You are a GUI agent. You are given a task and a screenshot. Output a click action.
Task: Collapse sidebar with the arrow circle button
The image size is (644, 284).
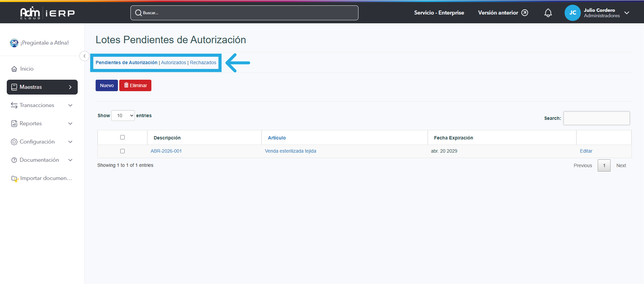(84, 56)
